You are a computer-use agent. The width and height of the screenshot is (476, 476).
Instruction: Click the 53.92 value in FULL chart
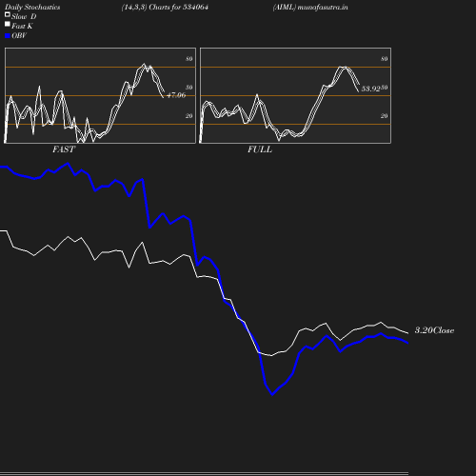point(370,89)
